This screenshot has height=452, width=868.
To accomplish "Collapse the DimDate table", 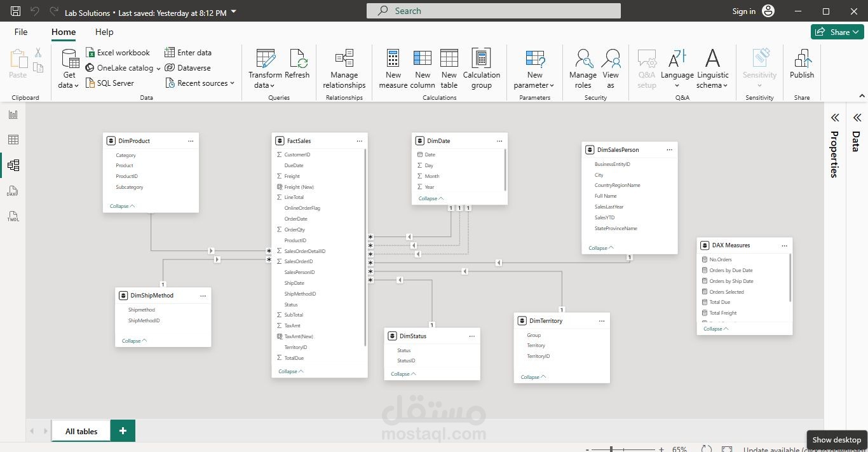I will pos(431,198).
